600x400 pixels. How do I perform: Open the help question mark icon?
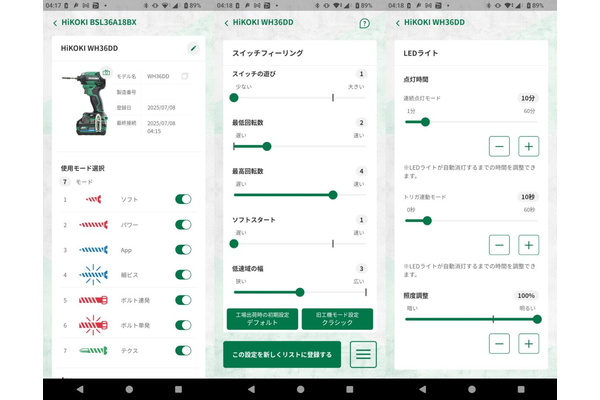pyautogui.click(x=364, y=23)
